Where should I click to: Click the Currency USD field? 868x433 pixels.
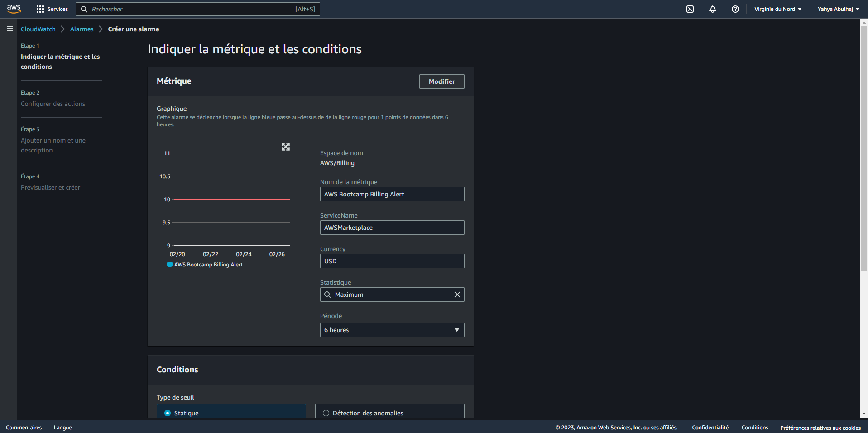tap(392, 261)
